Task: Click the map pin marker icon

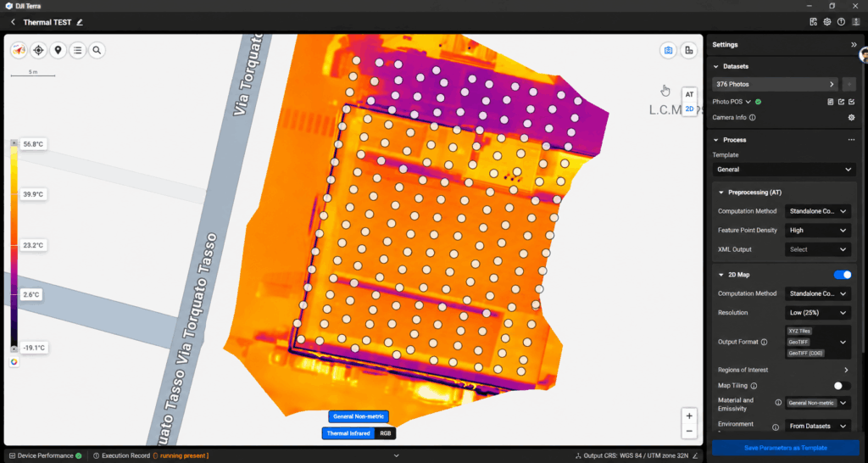Action: 58,50
